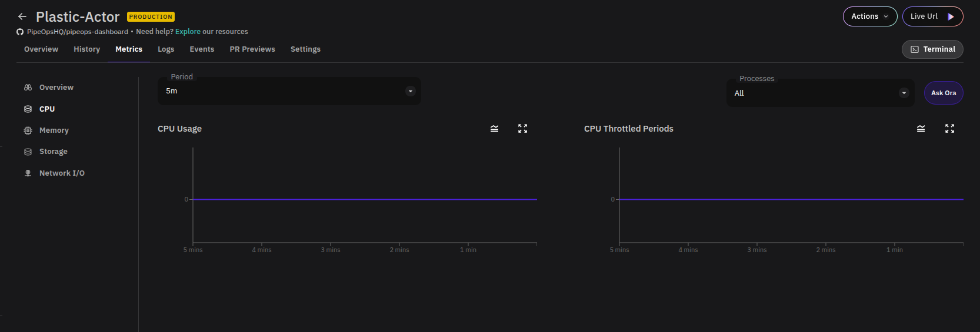Select Memory in metrics sidebar
Image resolution: width=980 pixels, height=332 pixels.
point(54,130)
